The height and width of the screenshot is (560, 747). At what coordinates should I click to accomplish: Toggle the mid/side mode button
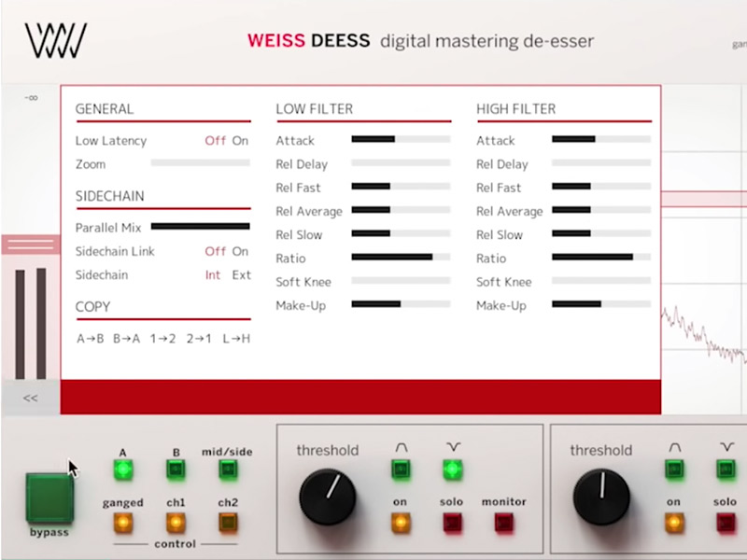click(x=227, y=470)
